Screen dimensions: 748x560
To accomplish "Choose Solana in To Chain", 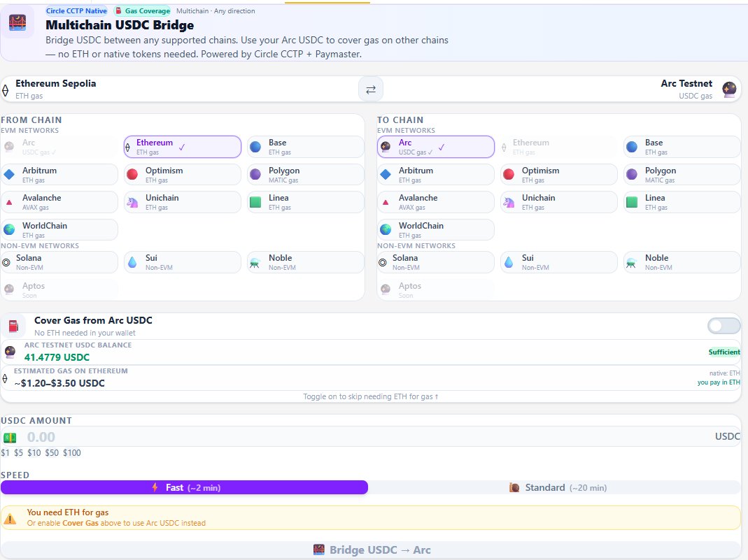I will pos(435,262).
